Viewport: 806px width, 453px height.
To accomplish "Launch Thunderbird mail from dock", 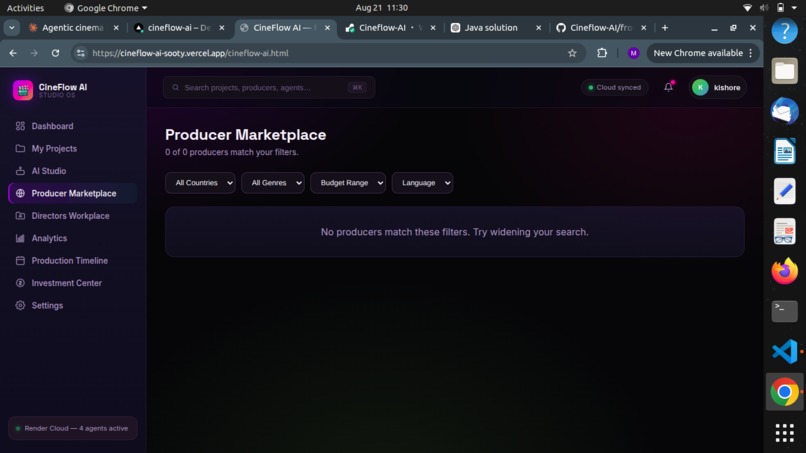I will 784,111.
